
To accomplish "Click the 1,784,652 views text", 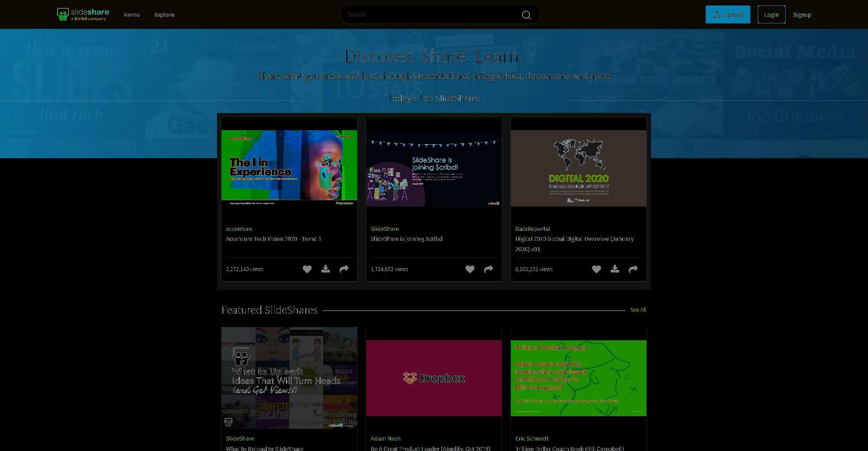I will coord(389,269).
